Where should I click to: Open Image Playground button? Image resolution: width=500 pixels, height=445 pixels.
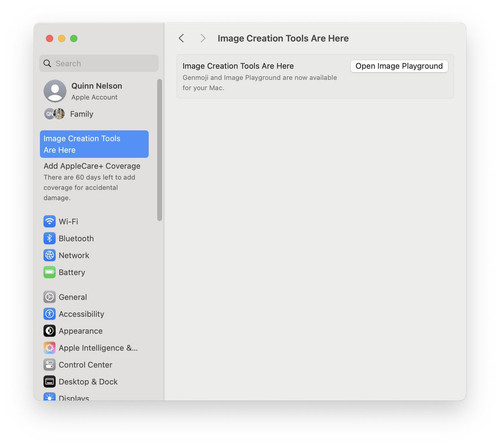coord(399,66)
